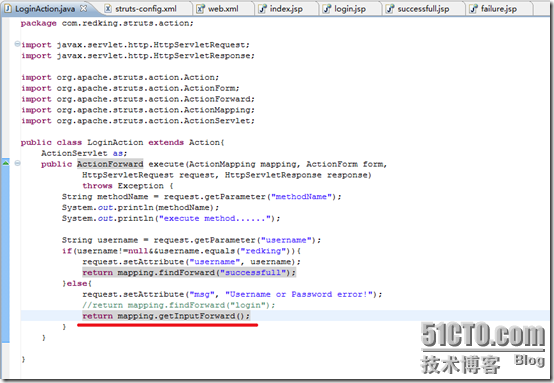Click the if username equals "redking" line

[x=182, y=251]
